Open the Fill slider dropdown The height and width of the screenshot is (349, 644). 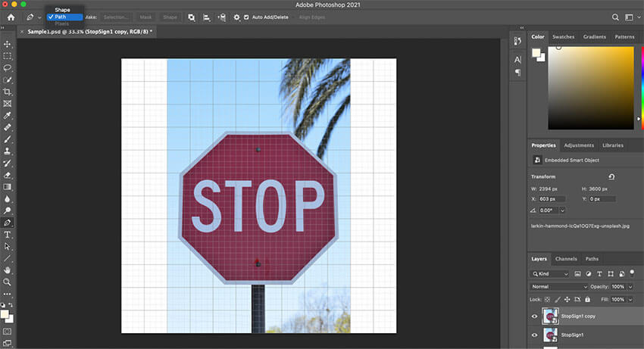click(x=630, y=299)
